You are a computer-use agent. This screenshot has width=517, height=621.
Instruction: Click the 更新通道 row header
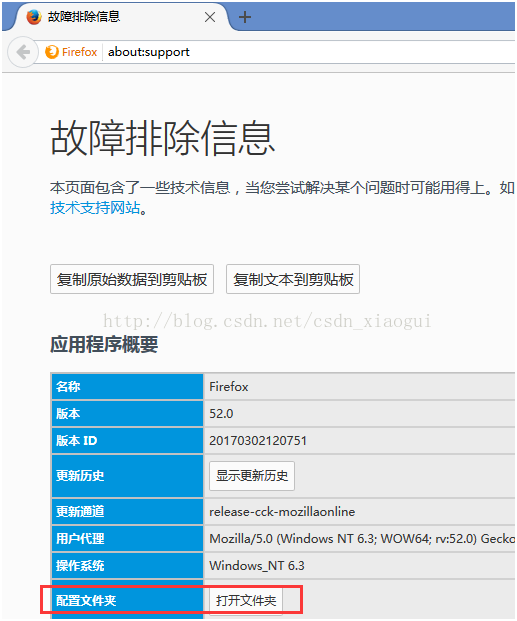[127, 511]
